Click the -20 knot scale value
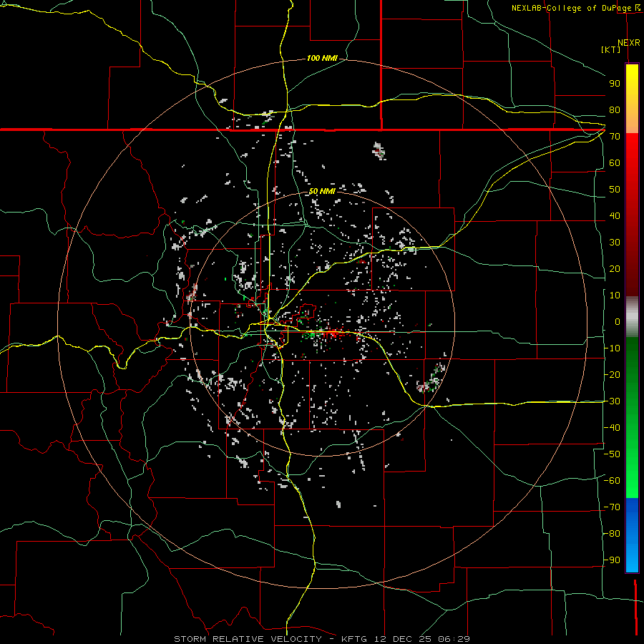644x644 pixels. [x=612, y=375]
